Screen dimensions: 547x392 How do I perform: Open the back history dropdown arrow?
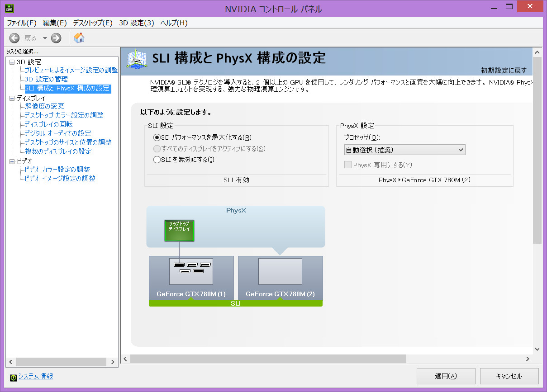click(45, 38)
